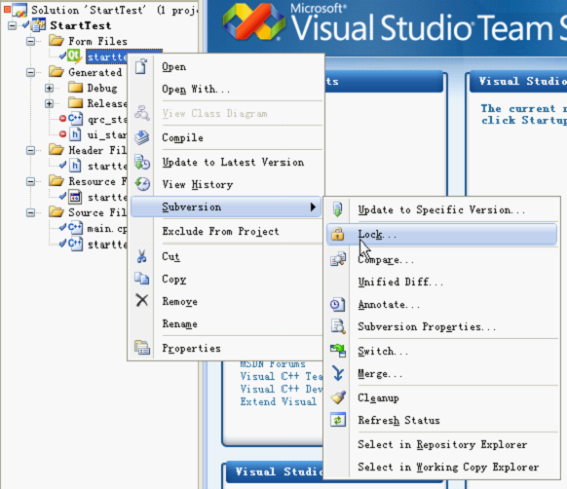Click the padlock Lock icon

(338, 234)
